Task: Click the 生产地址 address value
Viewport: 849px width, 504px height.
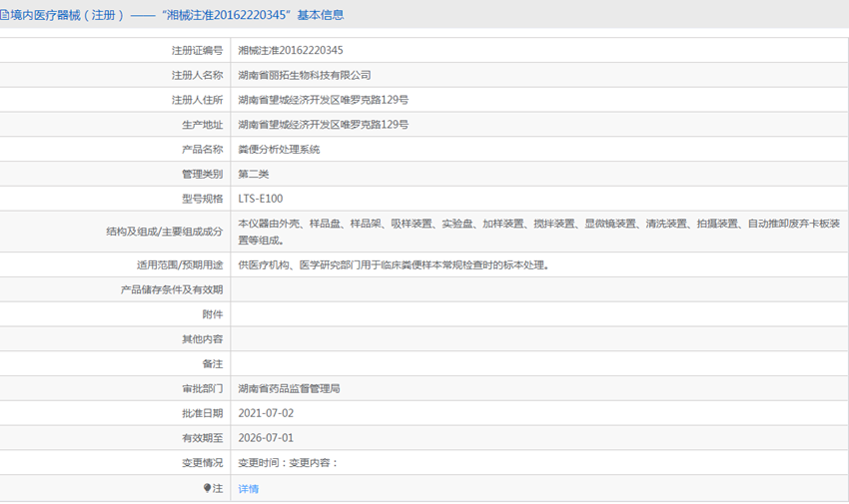Action: (x=323, y=125)
